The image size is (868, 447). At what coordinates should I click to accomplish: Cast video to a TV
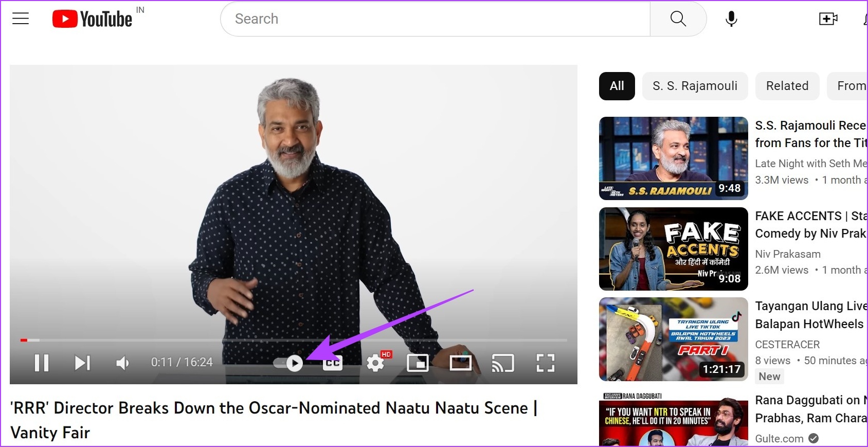(503, 363)
